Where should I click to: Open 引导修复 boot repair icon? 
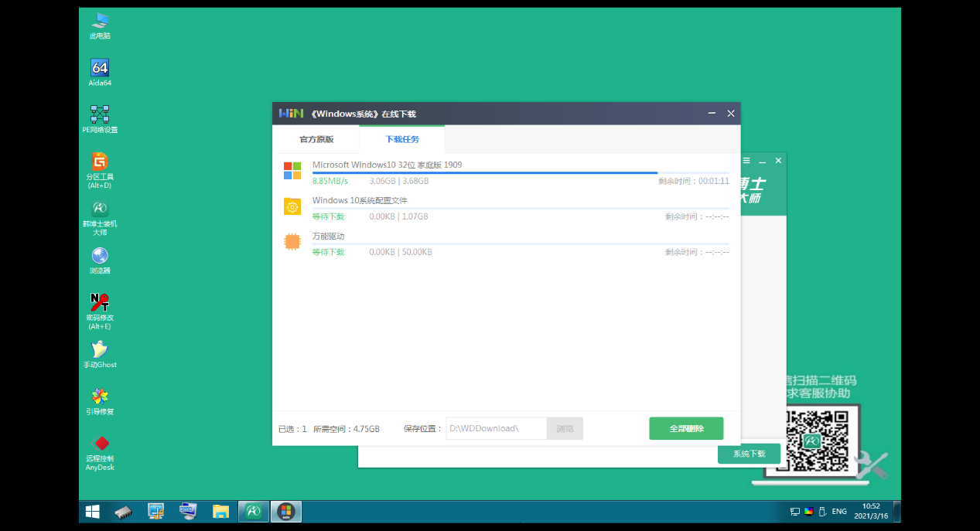pos(100,397)
